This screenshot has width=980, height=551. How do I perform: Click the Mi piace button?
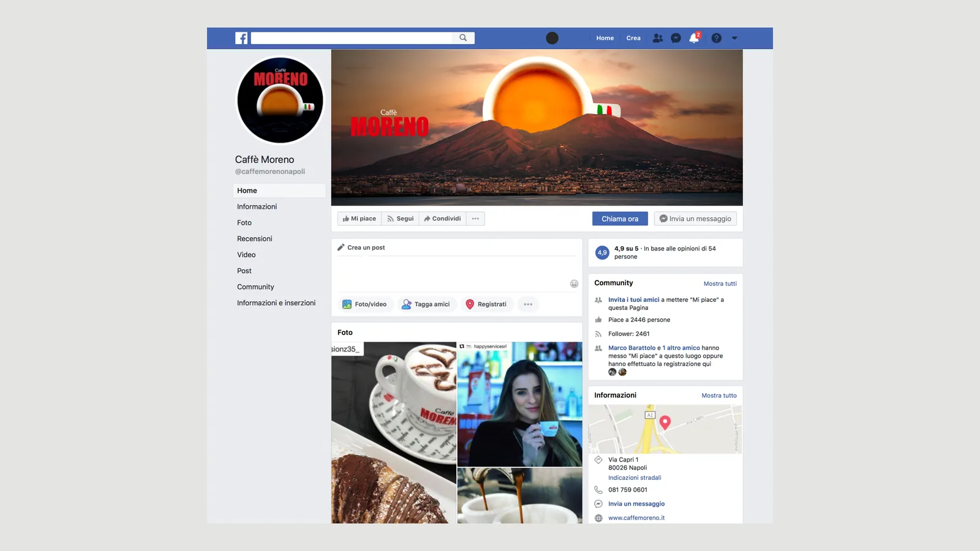click(x=360, y=219)
